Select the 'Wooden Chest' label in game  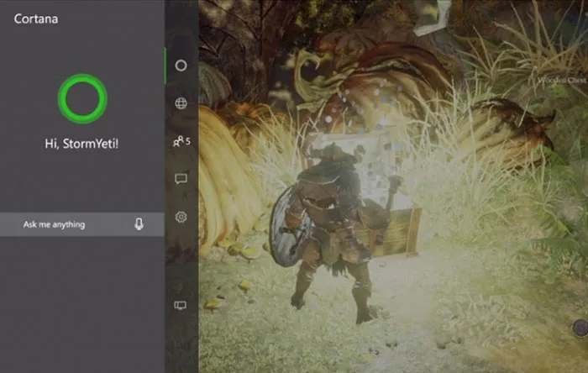pos(564,80)
